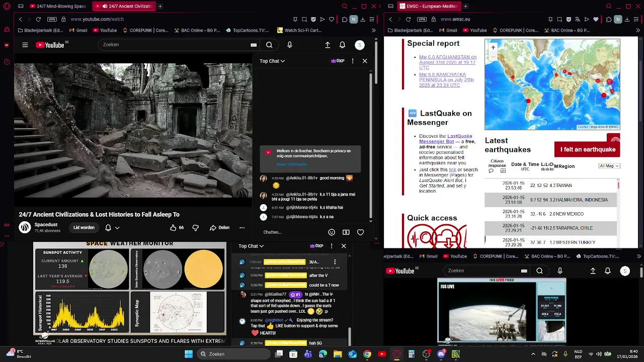The image size is (644, 362).
Task: Open the All Mag magnitude filter dropdown
Action: (609, 166)
